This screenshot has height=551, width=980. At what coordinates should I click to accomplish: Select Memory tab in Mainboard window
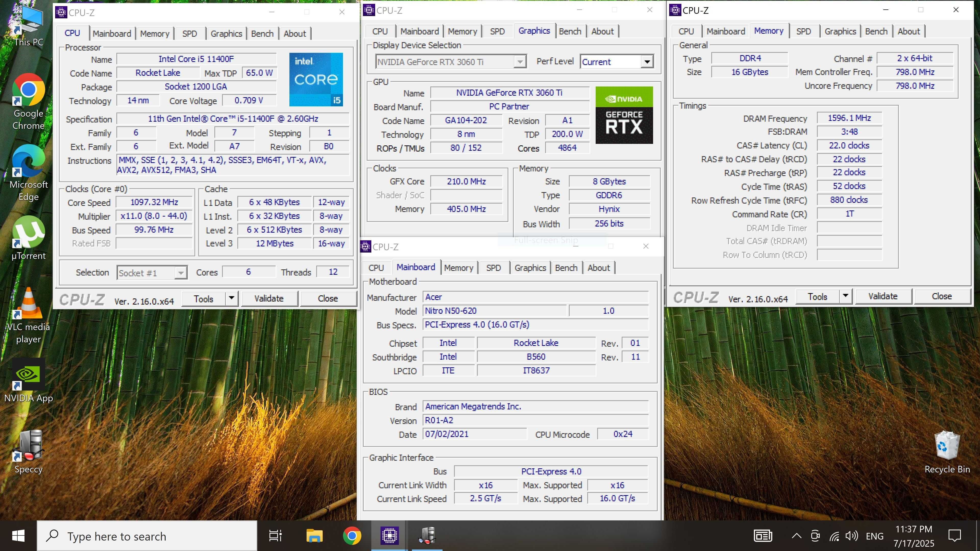coord(458,268)
